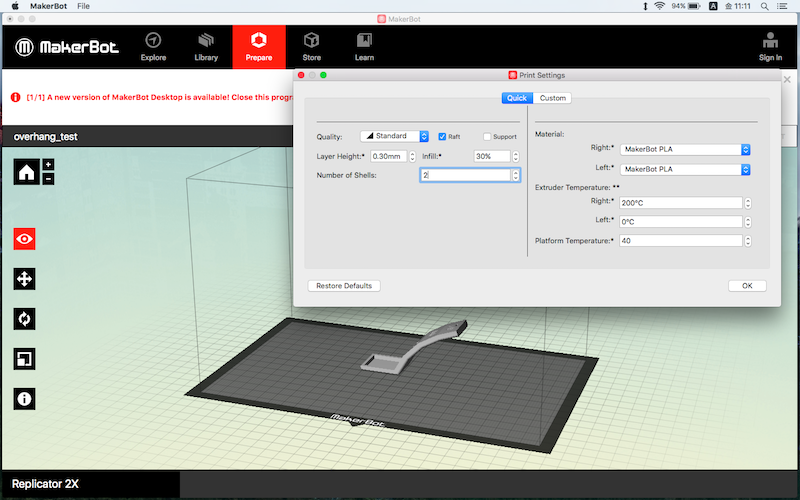This screenshot has height=500, width=800.
Task: Switch to the Quick tab
Action: (x=517, y=98)
